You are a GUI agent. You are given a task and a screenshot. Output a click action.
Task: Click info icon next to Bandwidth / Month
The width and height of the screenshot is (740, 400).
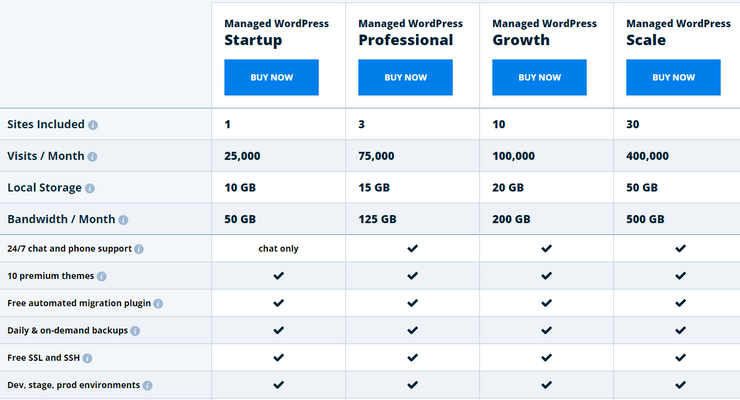[123, 220]
